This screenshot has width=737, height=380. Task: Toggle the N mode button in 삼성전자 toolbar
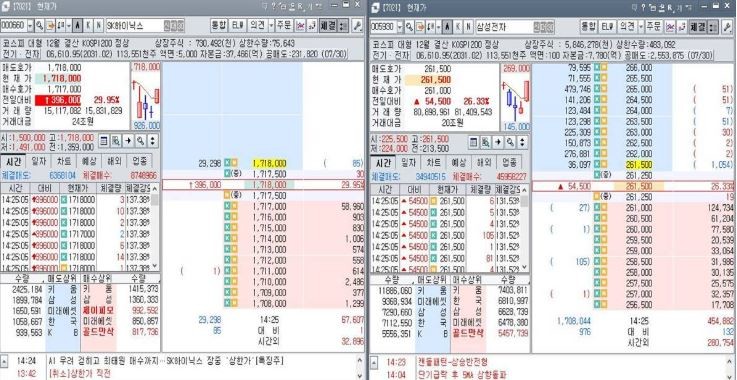[468, 26]
